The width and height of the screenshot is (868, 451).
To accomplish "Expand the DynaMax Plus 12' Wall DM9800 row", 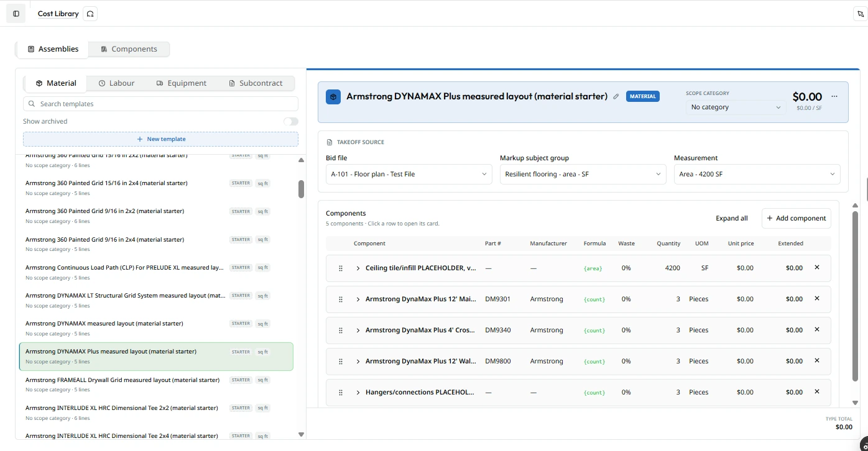I will coord(358,361).
